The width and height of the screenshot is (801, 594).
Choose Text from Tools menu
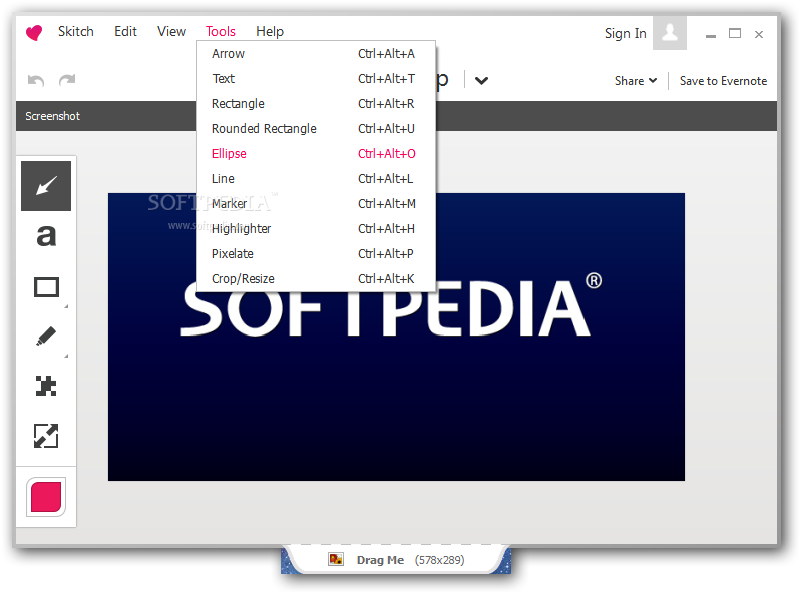coord(316,79)
